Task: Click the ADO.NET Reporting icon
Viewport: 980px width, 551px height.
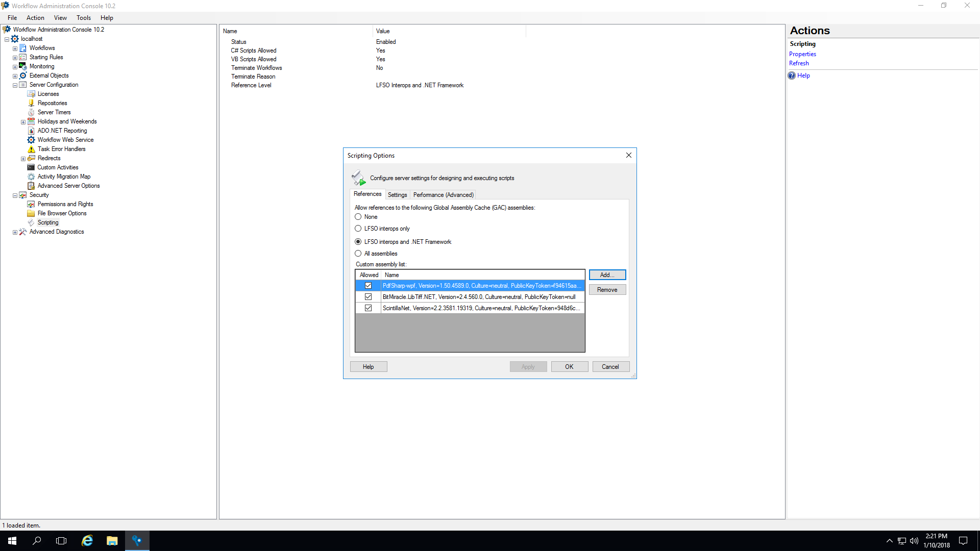Action: coord(31,131)
